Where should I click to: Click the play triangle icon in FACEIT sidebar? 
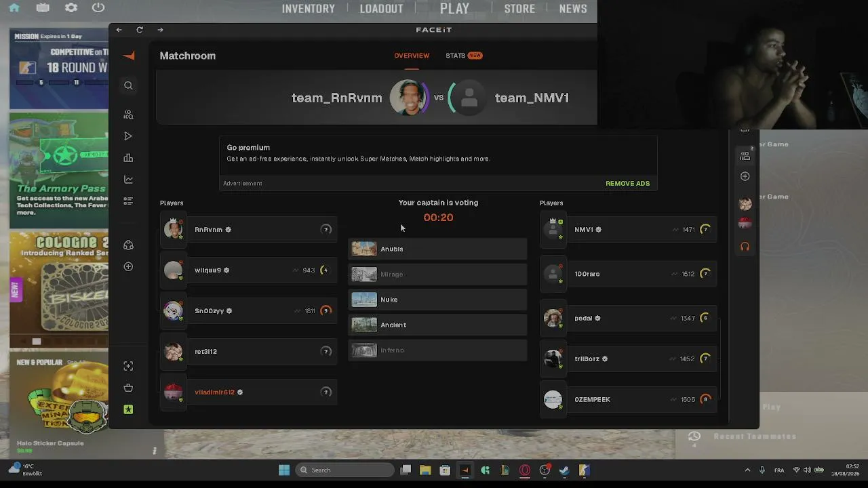(128, 136)
